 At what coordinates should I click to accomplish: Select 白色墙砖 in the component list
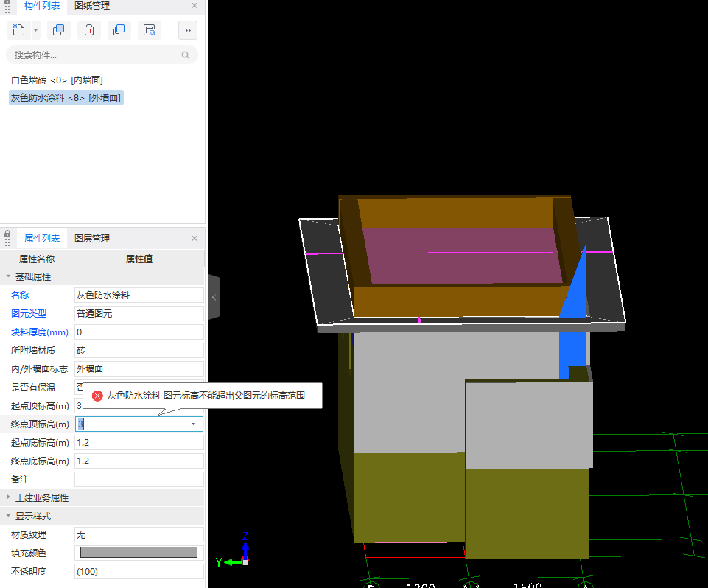(x=57, y=80)
